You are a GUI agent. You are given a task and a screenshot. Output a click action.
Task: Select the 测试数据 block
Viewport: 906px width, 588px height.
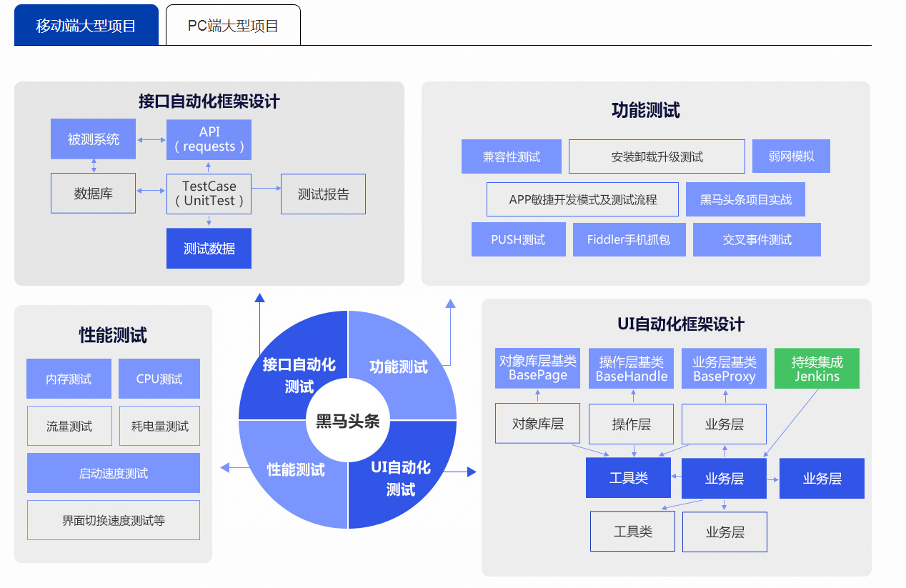(209, 248)
